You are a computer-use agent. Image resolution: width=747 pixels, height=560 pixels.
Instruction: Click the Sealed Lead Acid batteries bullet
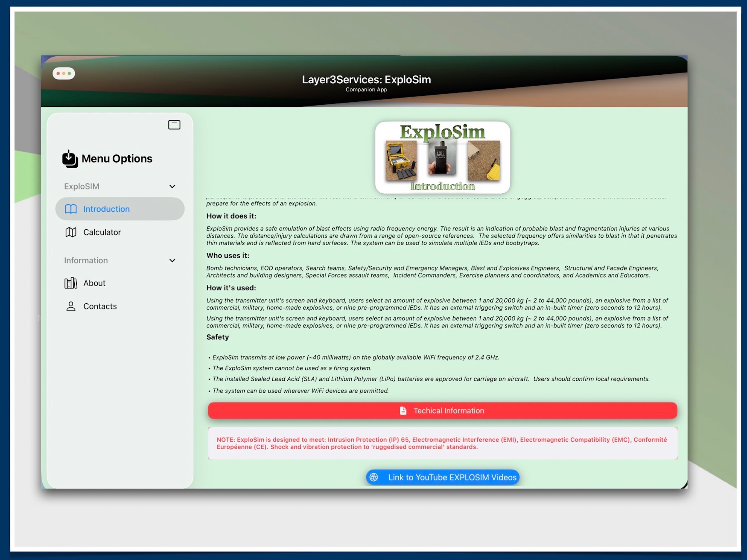[x=428, y=379]
